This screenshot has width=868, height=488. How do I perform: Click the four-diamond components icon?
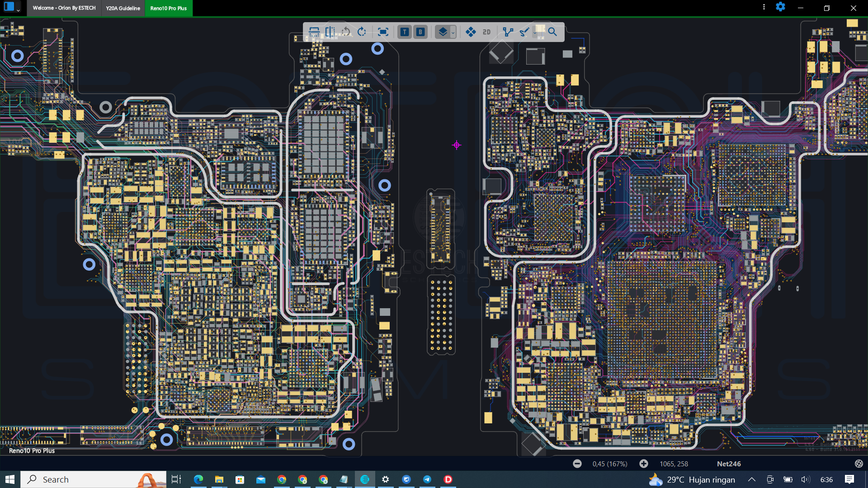(471, 32)
